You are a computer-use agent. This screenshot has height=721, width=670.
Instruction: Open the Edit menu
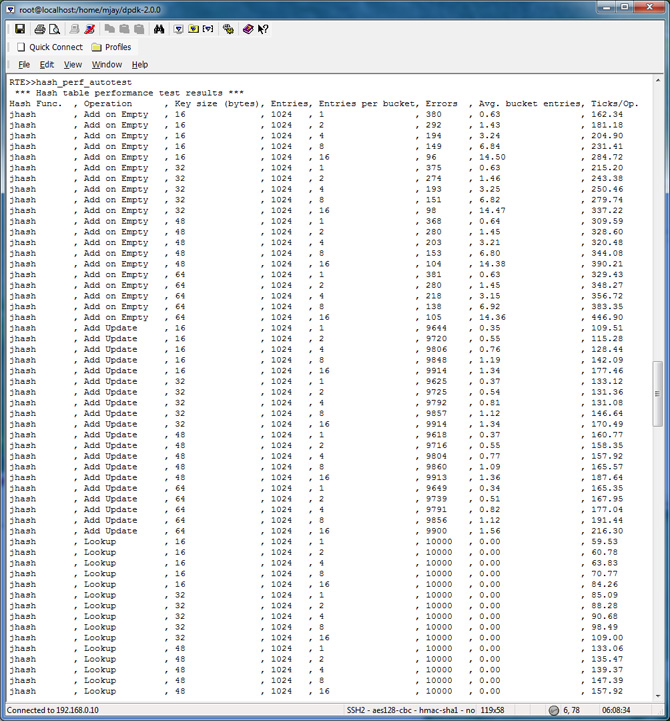[46, 65]
